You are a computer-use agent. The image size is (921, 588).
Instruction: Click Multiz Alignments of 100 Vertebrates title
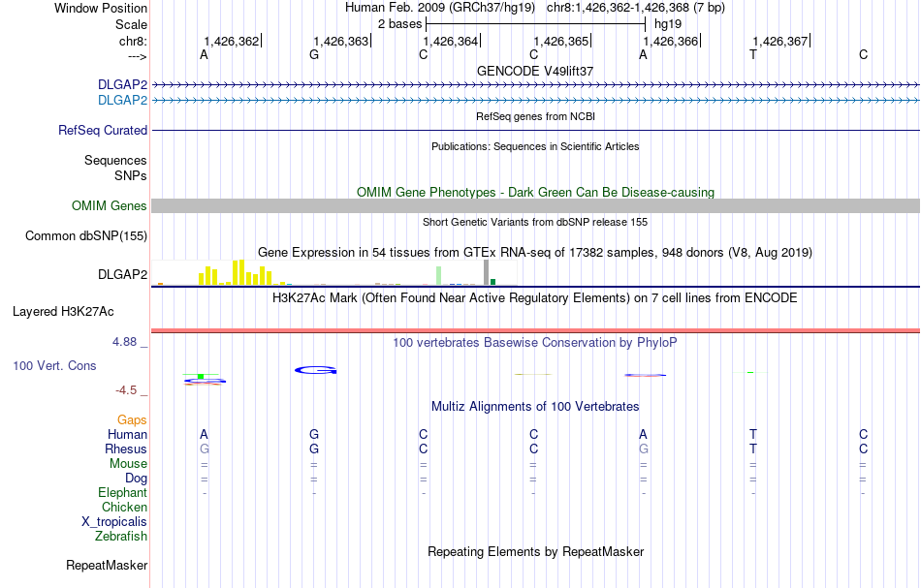click(x=535, y=406)
